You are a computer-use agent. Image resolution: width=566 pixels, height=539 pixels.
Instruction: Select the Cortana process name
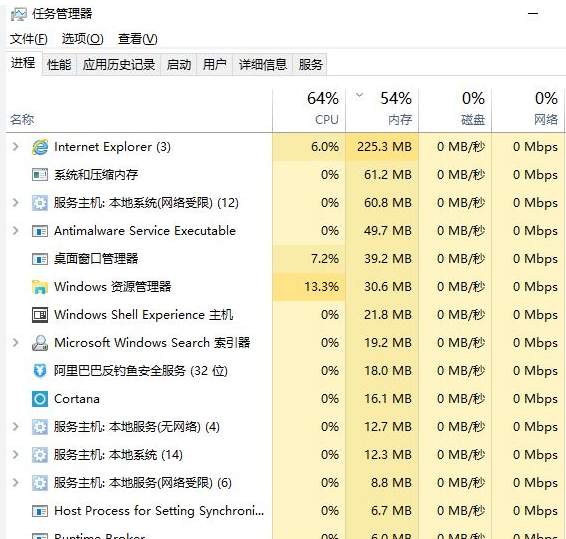77,399
